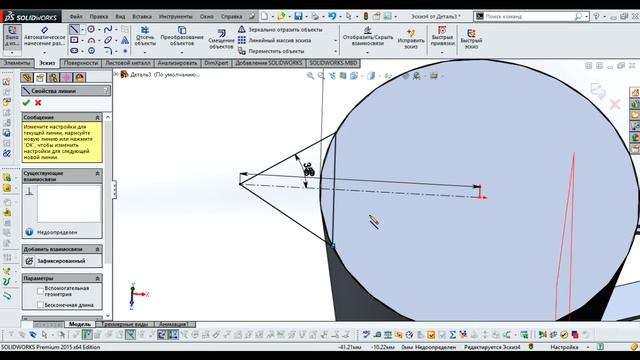Click the PropertyManager vertical scrollbar

click(x=108, y=216)
